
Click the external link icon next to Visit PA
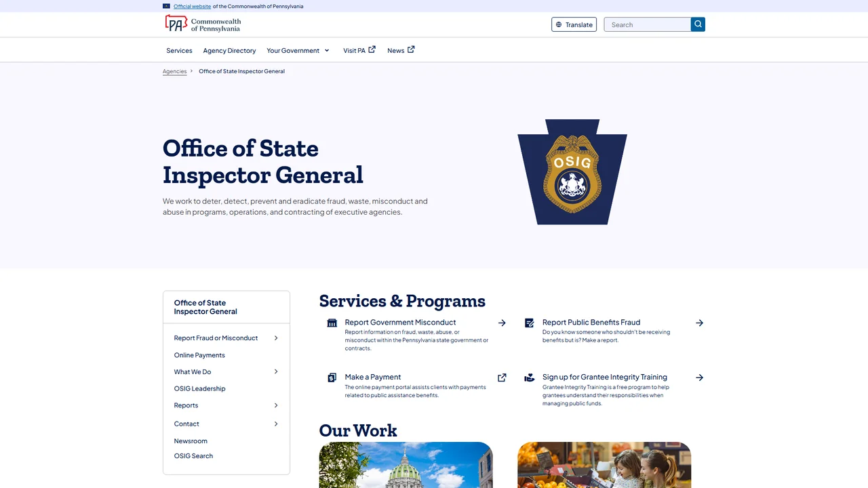tap(372, 49)
